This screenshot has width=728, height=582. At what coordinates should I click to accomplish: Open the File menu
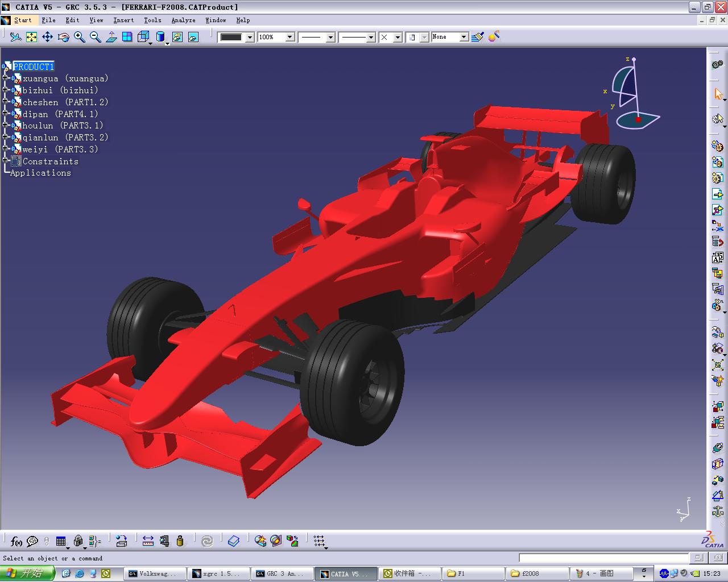(x=48, y=20)
